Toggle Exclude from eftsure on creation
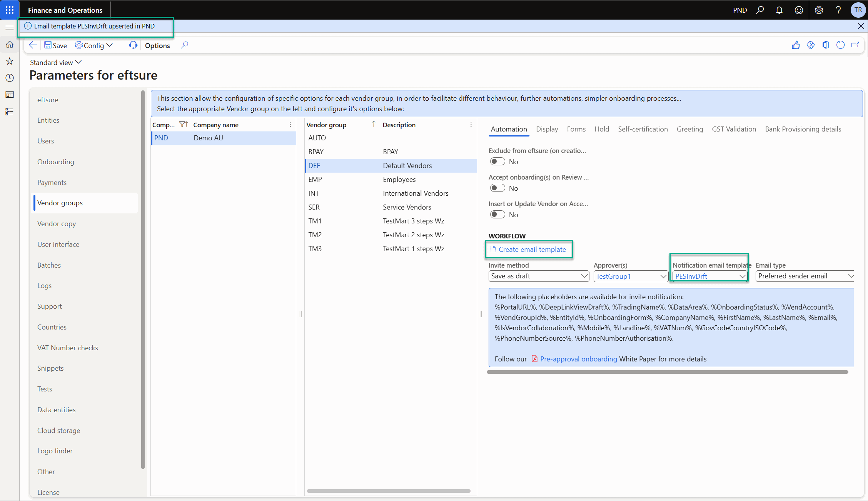This screenshot has width=868, height=501. click(497, 162)
